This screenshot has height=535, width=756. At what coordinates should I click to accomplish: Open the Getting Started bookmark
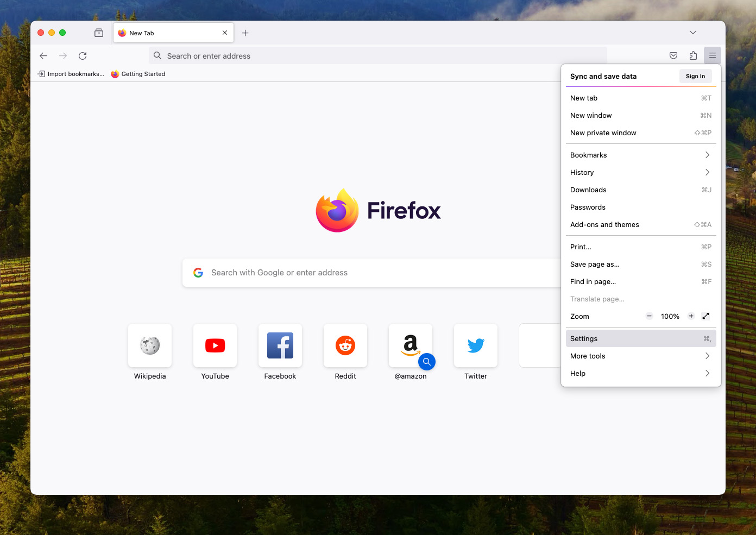pos(138,74)
